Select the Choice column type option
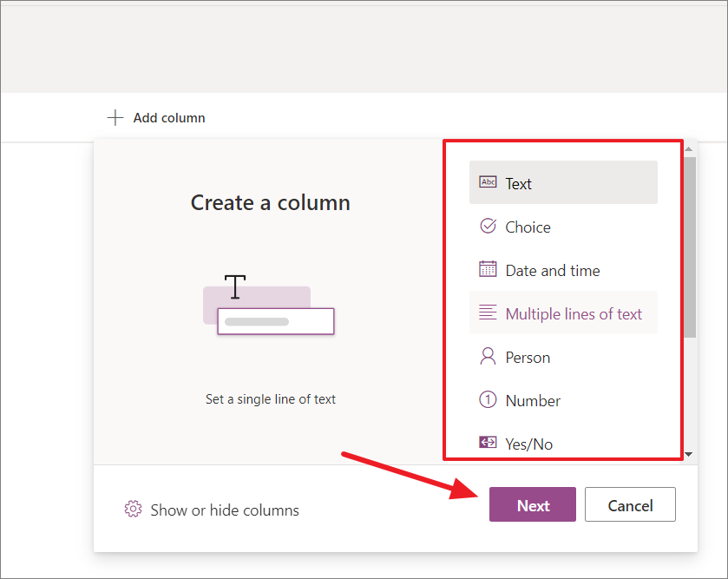This screenshot has height=579, width=728. click(x=528, y=227)
